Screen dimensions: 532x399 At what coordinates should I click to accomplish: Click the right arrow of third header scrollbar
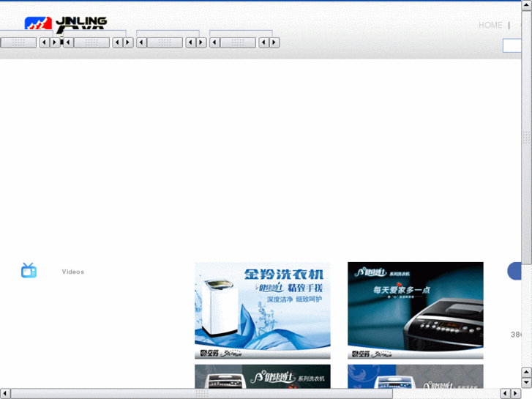pos(201,42)
